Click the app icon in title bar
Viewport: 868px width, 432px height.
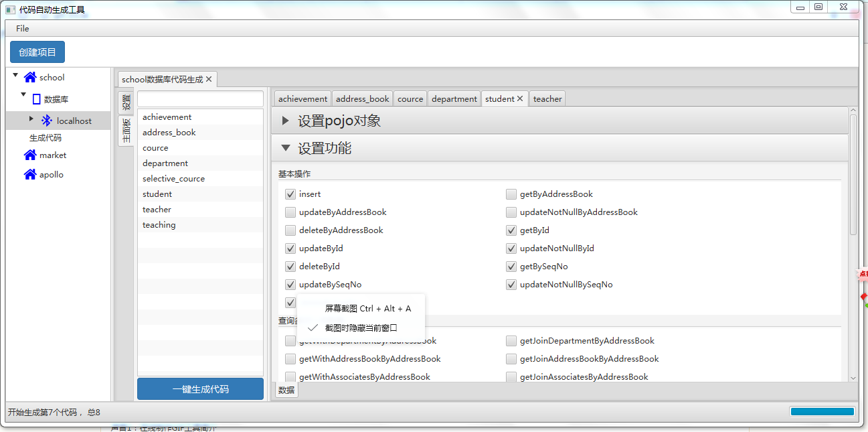pos(10,9)
